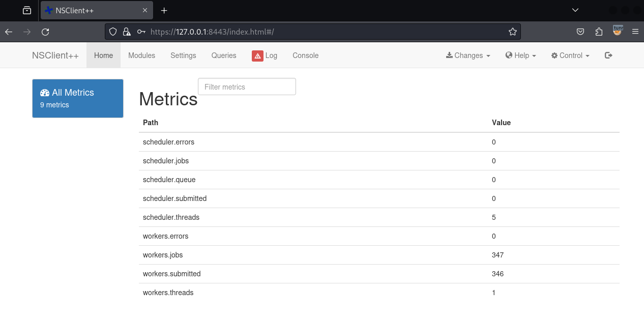Open the browser extensions puzzle icon

599,32
